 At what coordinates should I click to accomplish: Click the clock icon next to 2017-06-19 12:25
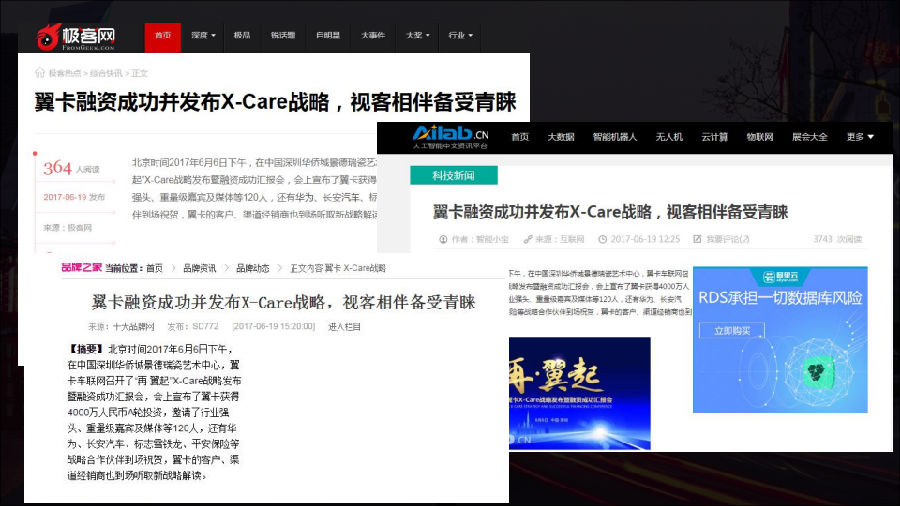pos(602,240)
